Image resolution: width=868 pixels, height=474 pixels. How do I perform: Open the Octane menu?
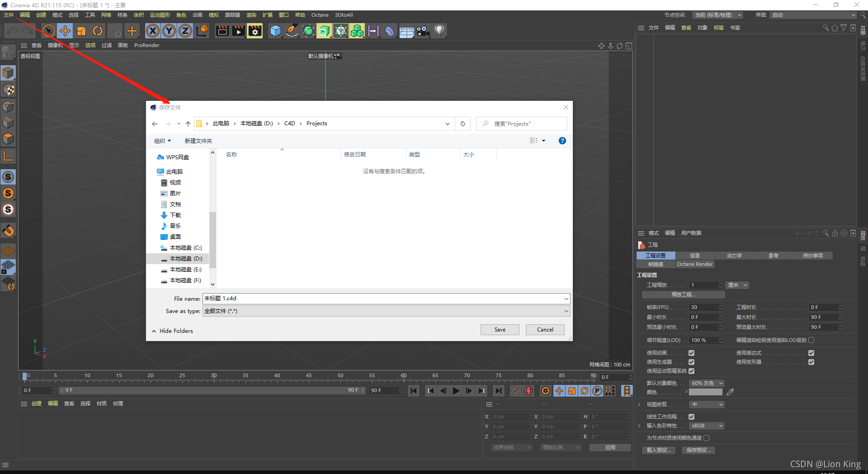[320, 14]
